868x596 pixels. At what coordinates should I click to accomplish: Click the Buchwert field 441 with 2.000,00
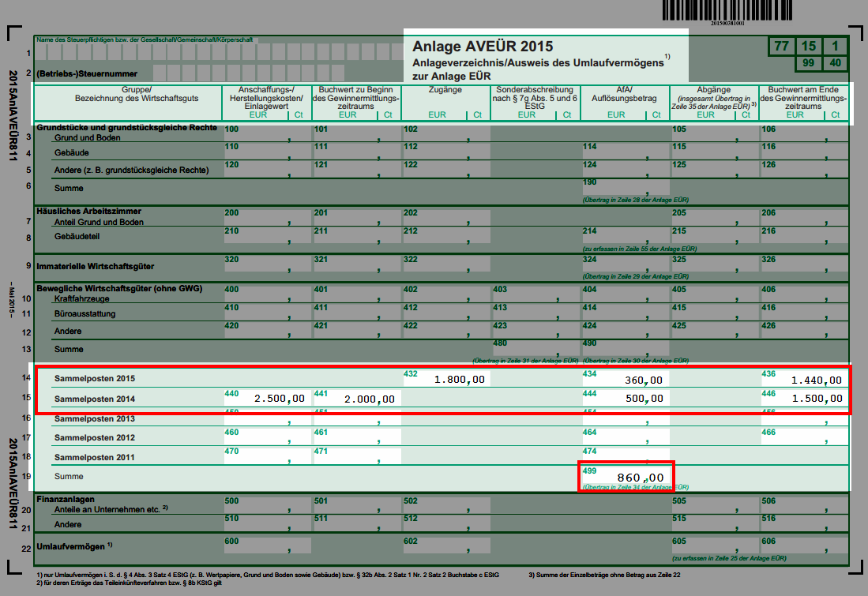(x=356, y=399)
